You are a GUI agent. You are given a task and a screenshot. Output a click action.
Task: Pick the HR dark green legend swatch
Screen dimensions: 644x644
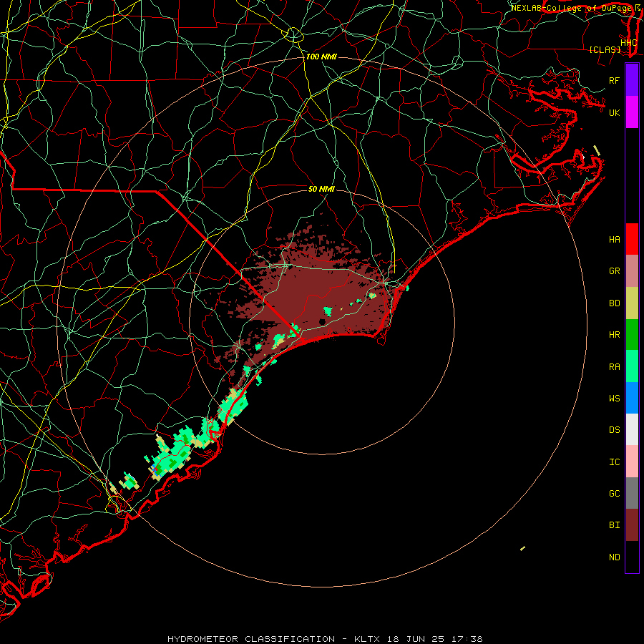[632, 334]
